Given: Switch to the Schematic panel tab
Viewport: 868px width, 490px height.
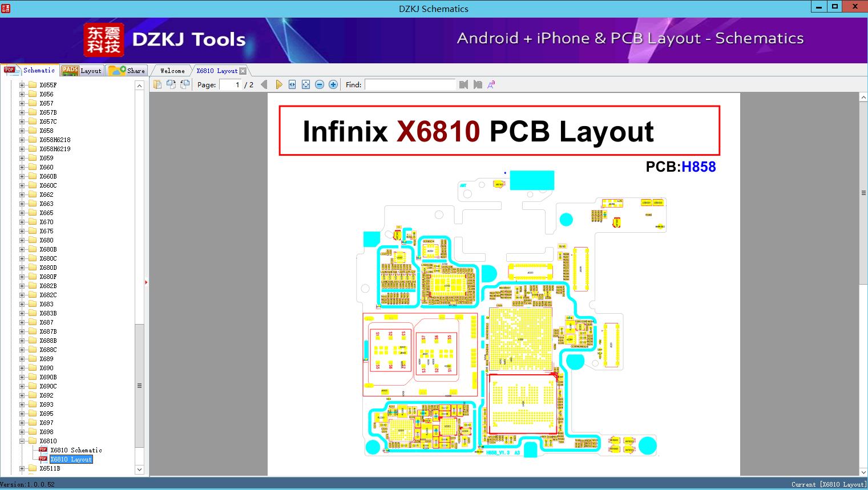Looking at the screenshot, I should pos(29,70).
